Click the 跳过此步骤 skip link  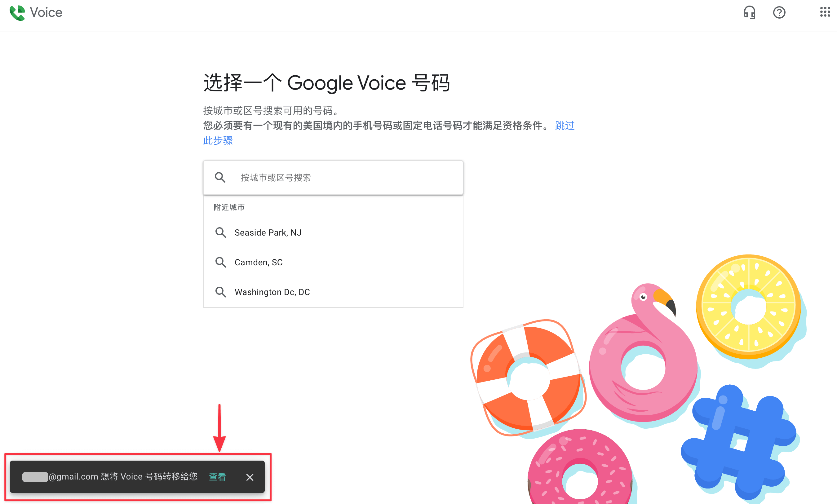click(565, 126)
